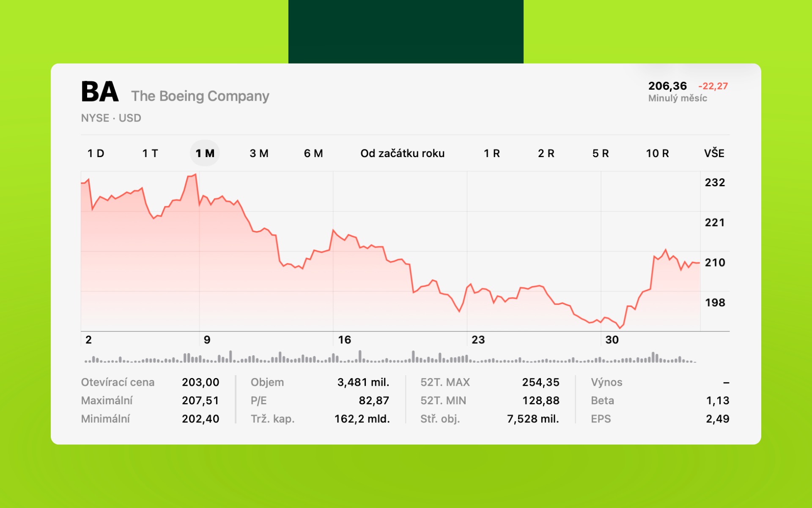
Task: Show VŠE full history range
Action: click(714, 153)
